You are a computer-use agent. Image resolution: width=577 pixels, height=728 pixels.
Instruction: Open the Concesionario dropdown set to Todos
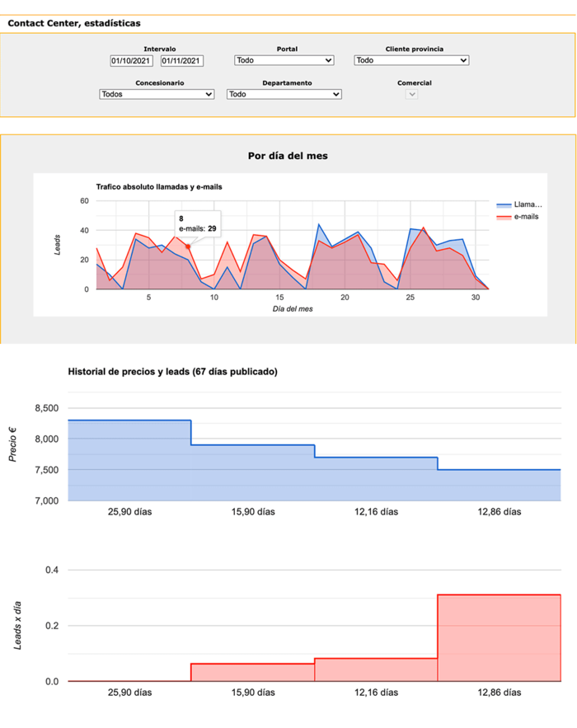click(x=156, y=94)
